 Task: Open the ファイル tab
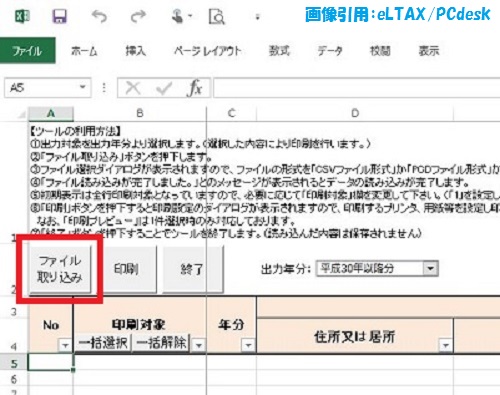[x=27, y=51]
